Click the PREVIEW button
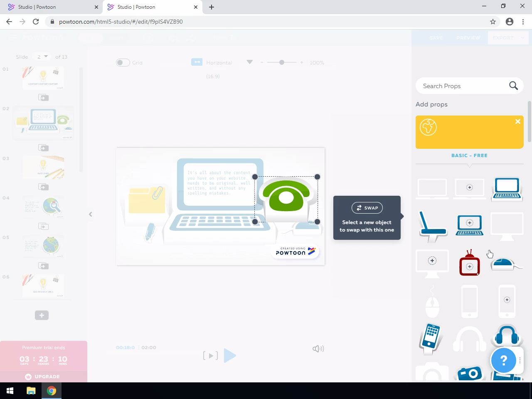Image resolution: width=532 pixels, height=399 pixels. (468, 38)
